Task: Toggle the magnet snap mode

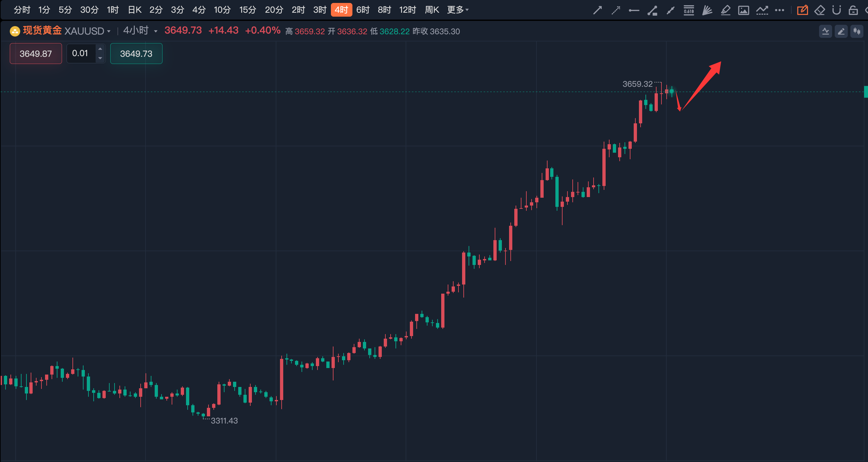Action: [836, 10]
